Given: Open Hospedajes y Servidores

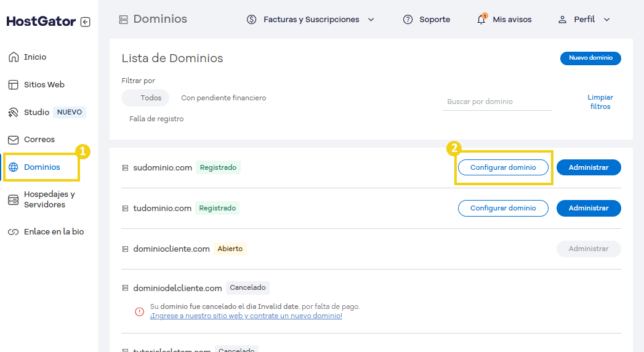Looking at the screenshot, I should click(x=49, y=199).
